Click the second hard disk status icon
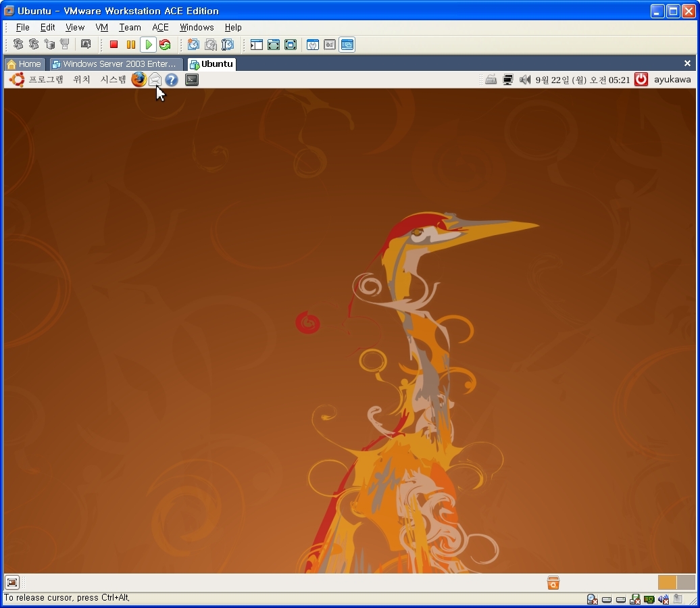This screenshot has height=608, width=700. (621, 599)
